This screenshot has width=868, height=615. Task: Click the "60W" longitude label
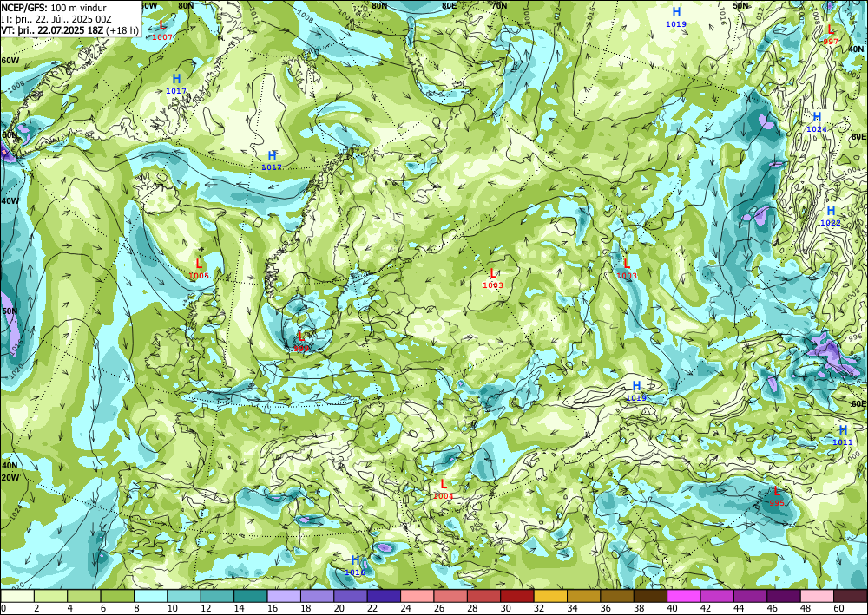(10, 60)
